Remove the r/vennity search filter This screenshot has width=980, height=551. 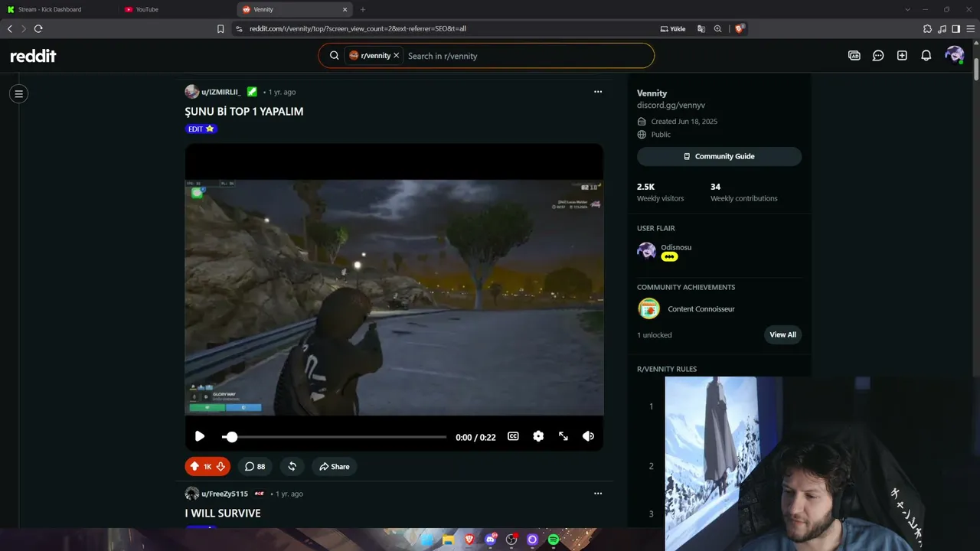[x=396, y=56]
